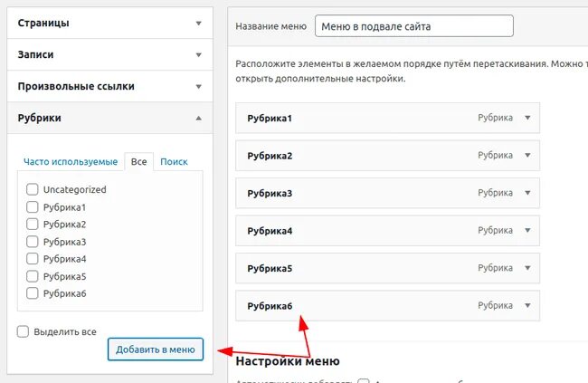Focus the Название меню text field
Viewport: 588px width, 383px height.
(x=413, y=26)
